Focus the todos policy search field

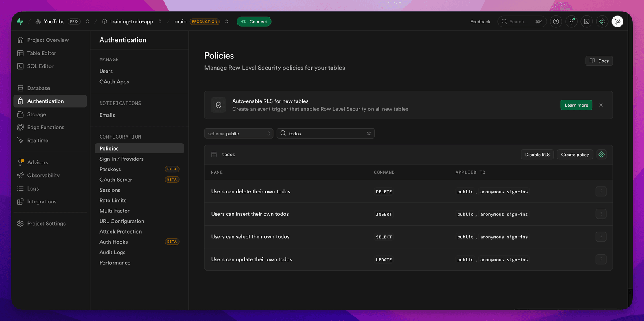(326, 133)
